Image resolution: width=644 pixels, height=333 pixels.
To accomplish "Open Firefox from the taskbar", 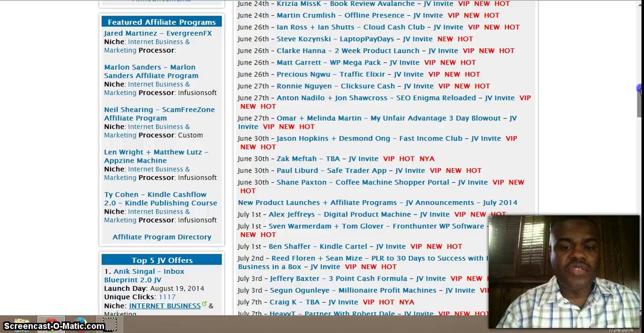I will point(80,324).
